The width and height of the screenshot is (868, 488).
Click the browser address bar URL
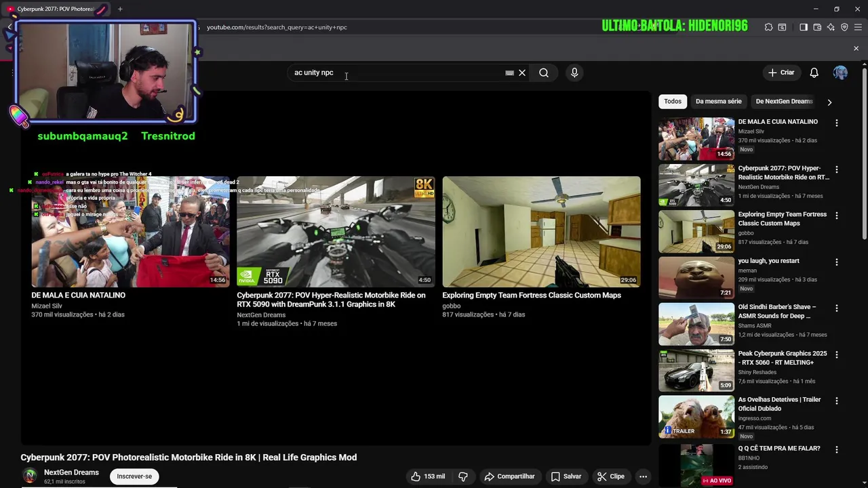click(277, 27)
